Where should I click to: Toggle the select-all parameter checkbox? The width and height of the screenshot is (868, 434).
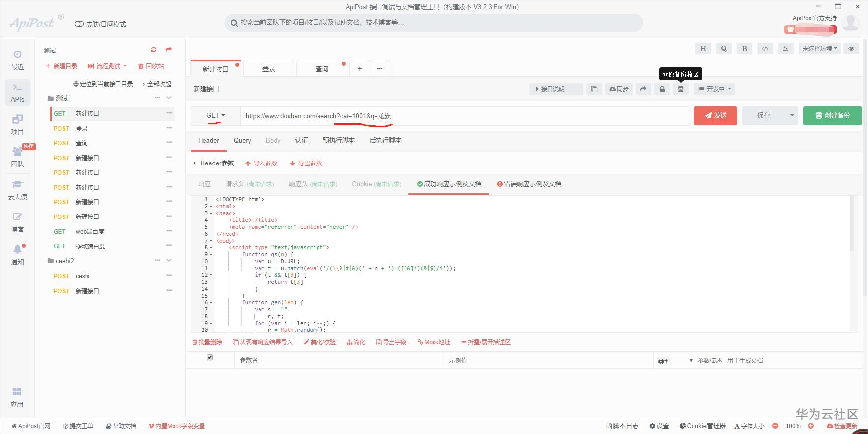[210, 357]
